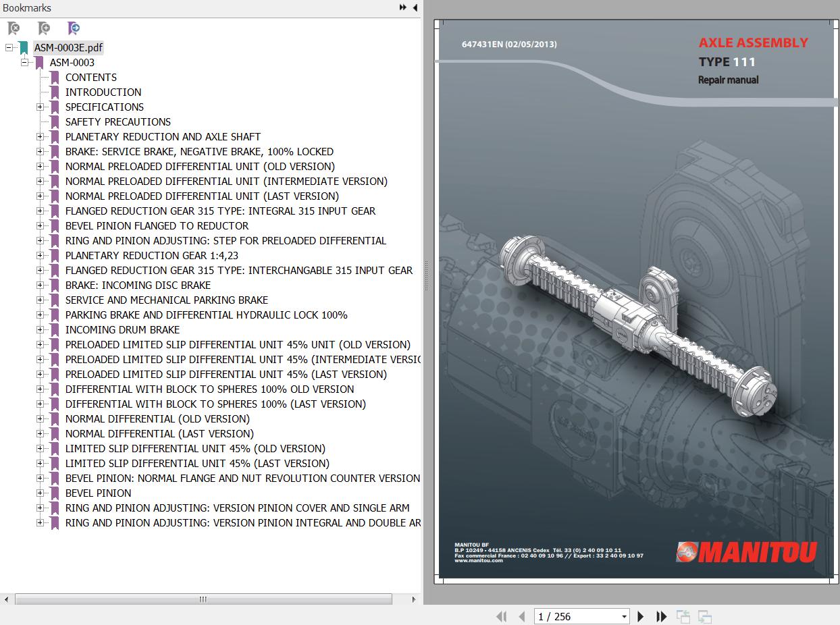Expand BRAKE: INCOMING DISC BRAKE
The width and height of the screenshot is (840, 625).
point(40,285)
